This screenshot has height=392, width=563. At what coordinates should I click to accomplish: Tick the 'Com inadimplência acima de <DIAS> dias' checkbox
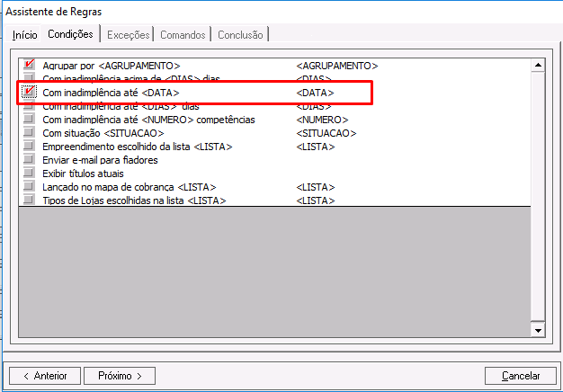29,76
